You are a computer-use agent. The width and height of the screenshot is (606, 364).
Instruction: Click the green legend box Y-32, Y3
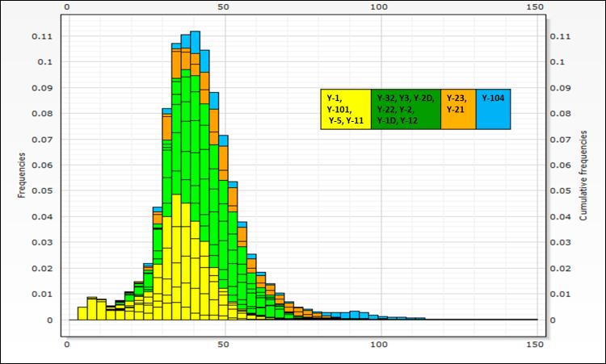(406, 109)
